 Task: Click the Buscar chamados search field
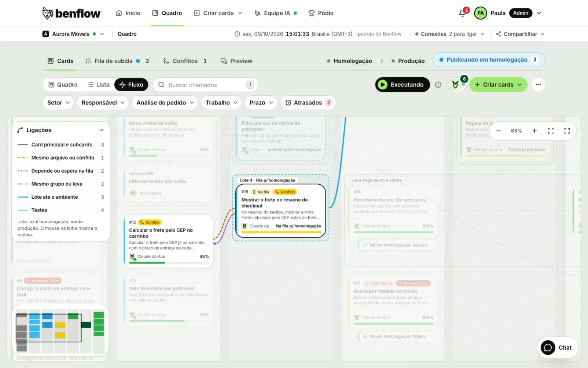(x=205, y=85)
